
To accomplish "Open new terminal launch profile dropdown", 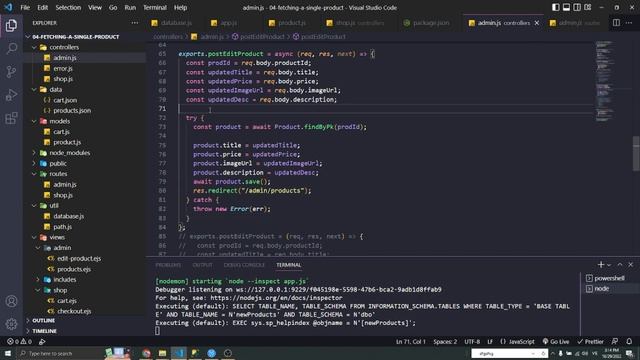I will pos(609,265).
